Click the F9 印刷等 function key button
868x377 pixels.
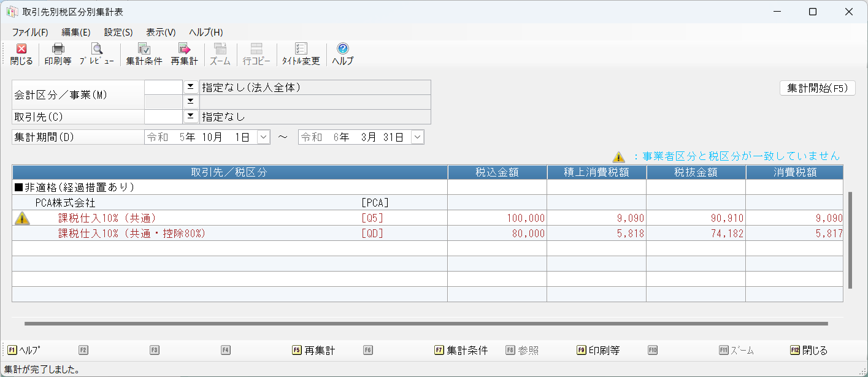tap(598, 351)
